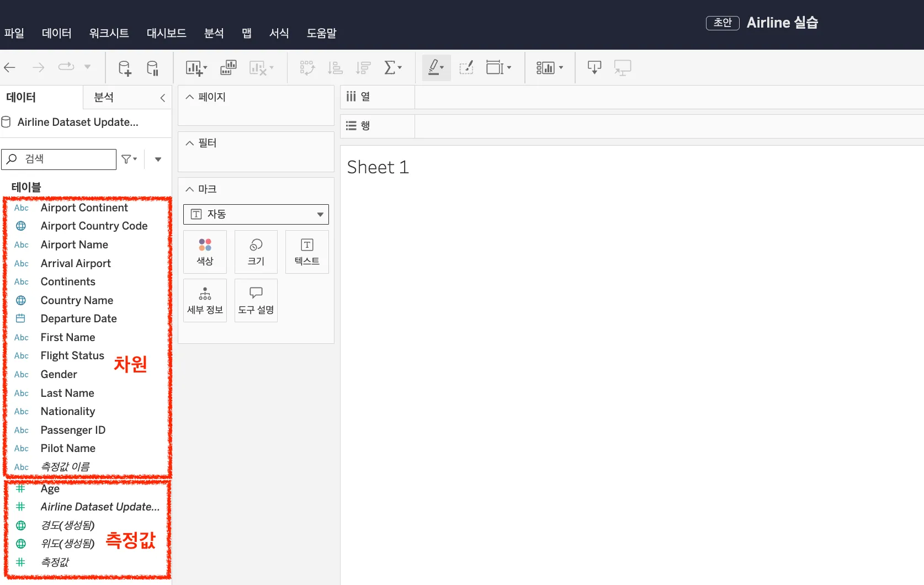The height and width of the screenshot is (585, 924).
Task: Click the 검색 field search box
Action: click(59, 159)
